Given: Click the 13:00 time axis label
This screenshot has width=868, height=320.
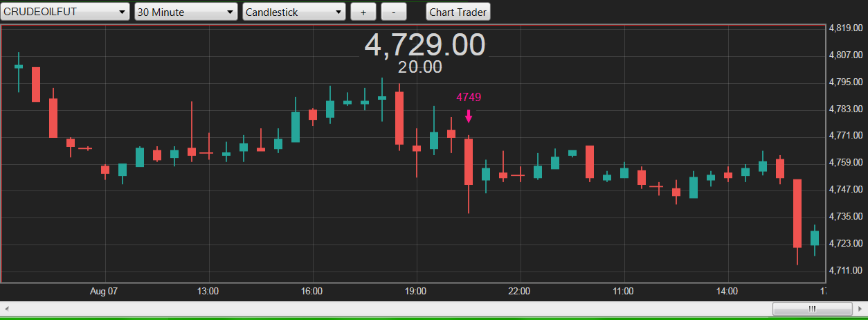Looking at the screenshot, I should 208,292.
